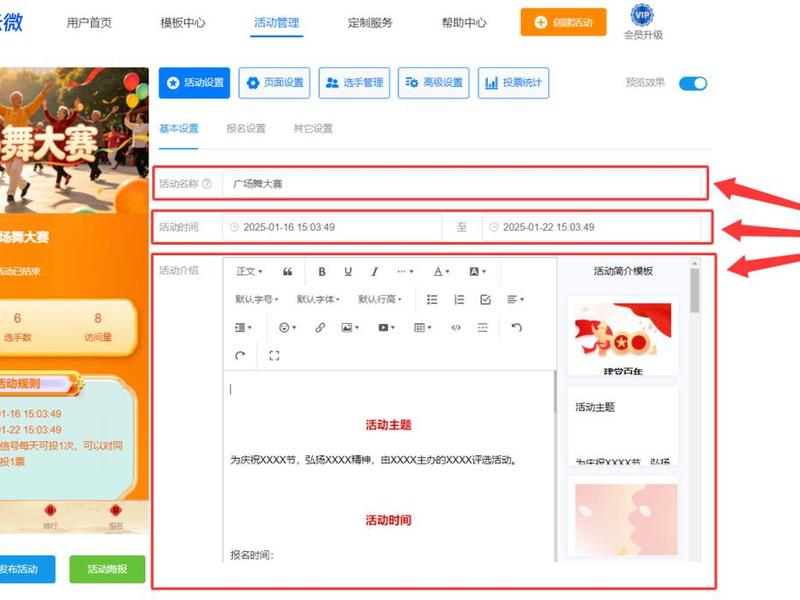Viewport: 800px width, 600px height.
Task: Click the start time field 2025-01-16 15:03:49
Action: (x=332, y=227)
